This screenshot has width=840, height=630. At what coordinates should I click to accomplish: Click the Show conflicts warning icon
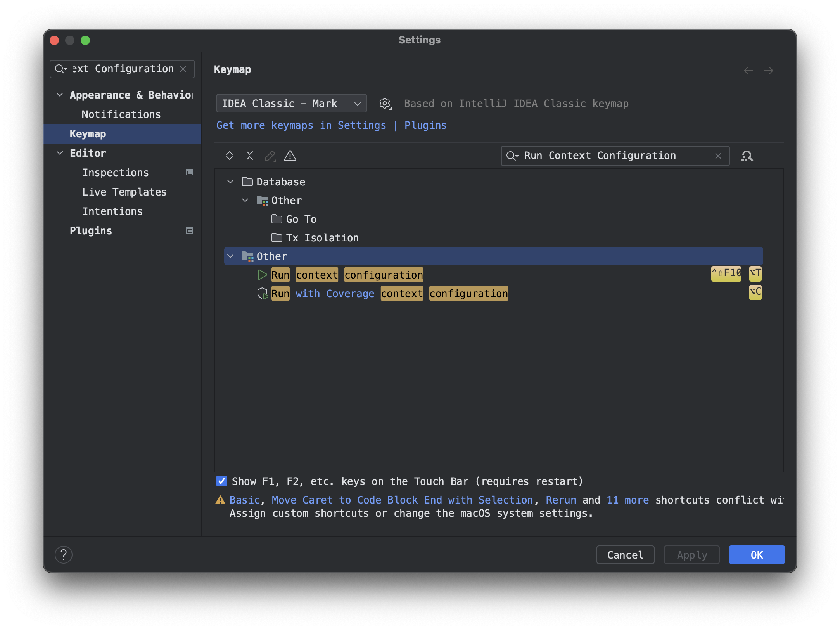pyautogui.click(x=290, y=156)
